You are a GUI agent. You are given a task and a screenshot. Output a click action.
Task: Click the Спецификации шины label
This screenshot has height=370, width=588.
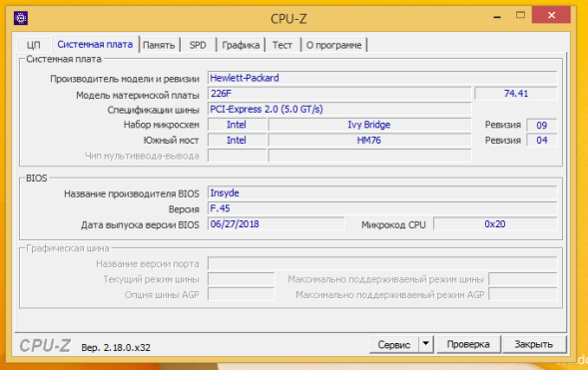pyautogui.click(x=153, y=110)
